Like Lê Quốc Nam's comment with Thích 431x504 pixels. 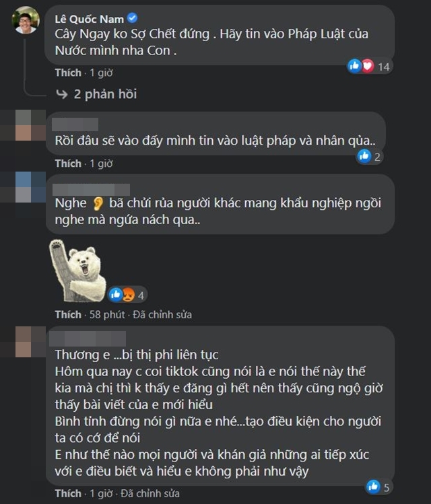point(68,73)
